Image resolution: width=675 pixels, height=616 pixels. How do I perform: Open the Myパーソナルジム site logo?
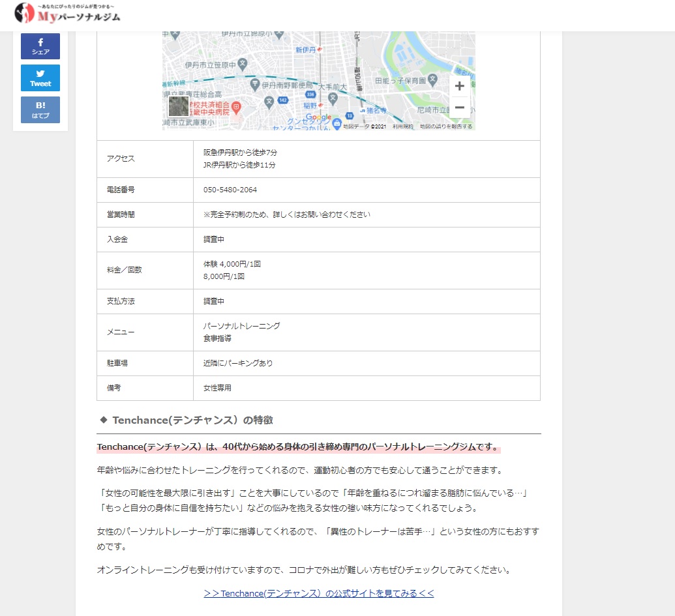point(68,13)
